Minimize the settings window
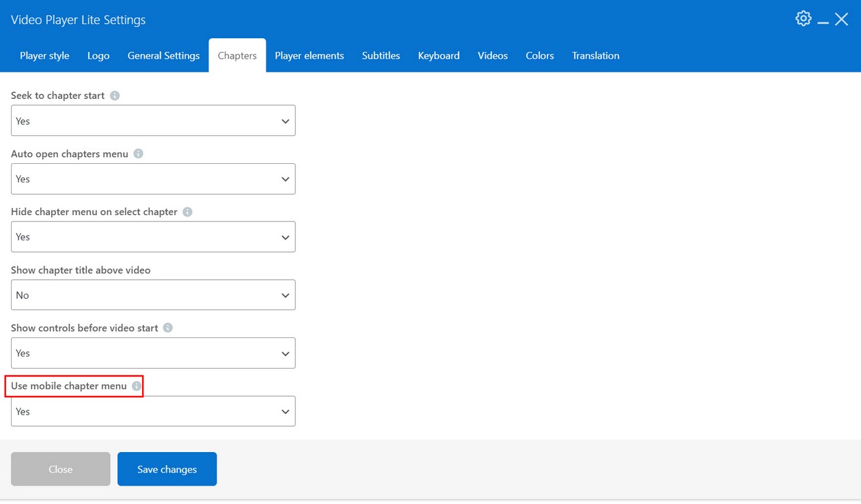Viewport: 861px width, 504px height. point(823,20)
